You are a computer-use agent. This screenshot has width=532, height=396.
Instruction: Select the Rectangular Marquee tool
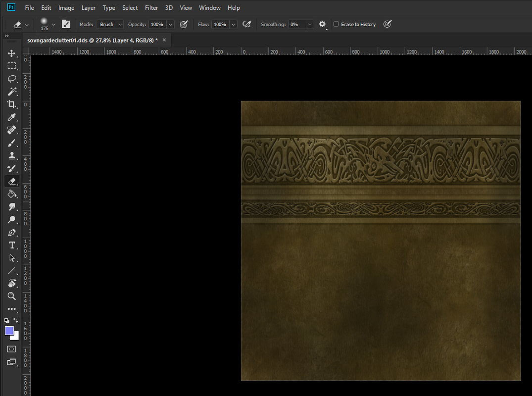pos(11,66)
